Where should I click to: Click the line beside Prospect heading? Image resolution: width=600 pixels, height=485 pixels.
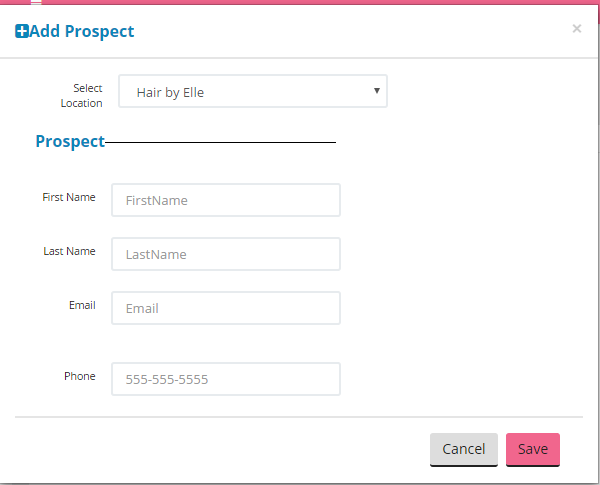click(x=220, y=142)
